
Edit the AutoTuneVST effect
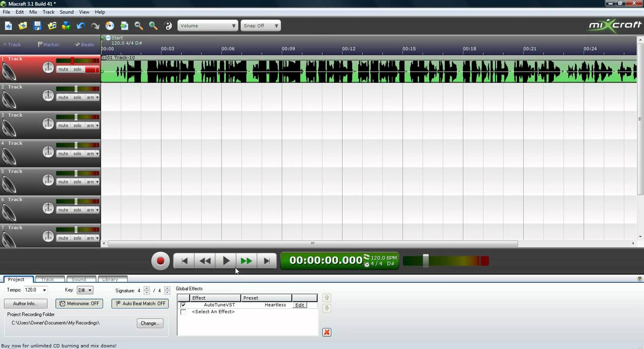coord(300,305)
